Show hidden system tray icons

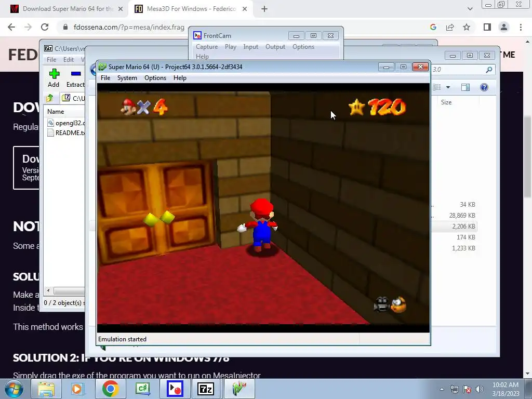442,389
